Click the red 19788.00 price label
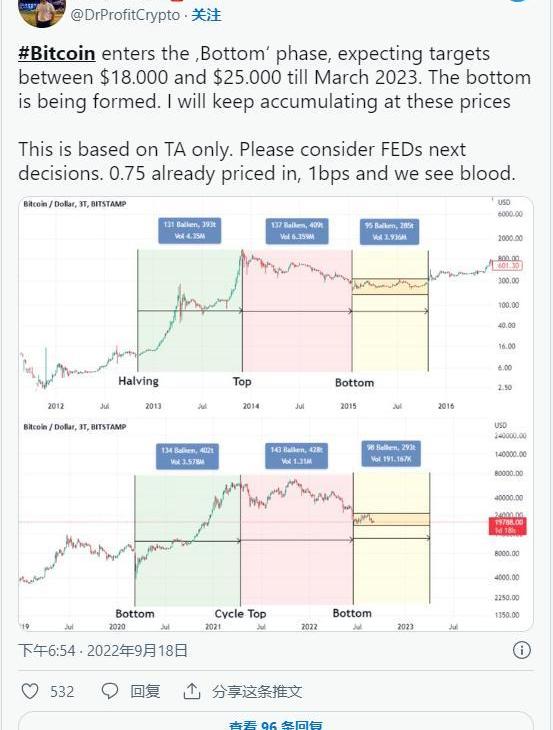Viewport: 553px width, 730px height. [507, 526]
